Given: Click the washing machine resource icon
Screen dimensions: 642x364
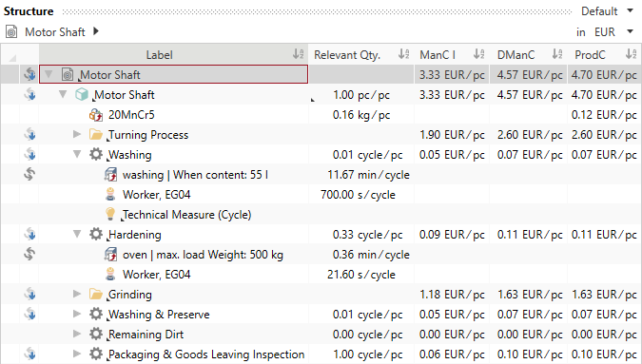Looking at the screenshot, I should tap(110, 175).
